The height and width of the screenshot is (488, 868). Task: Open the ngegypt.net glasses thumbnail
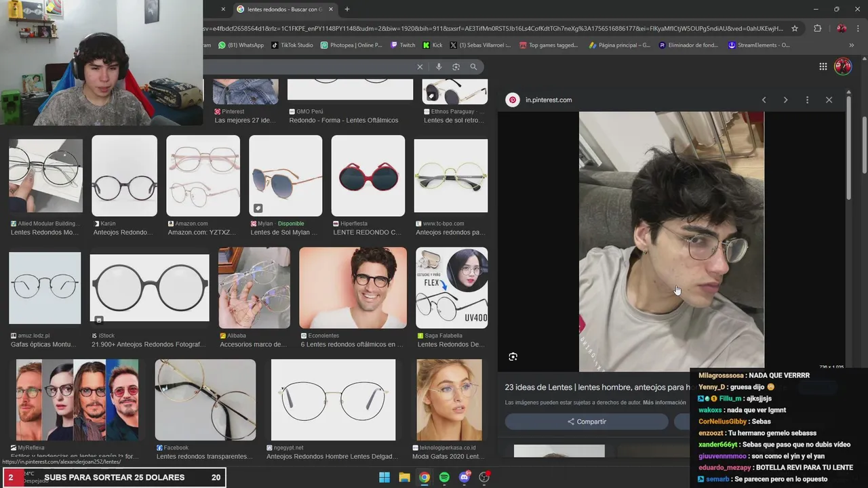[333, 400]
